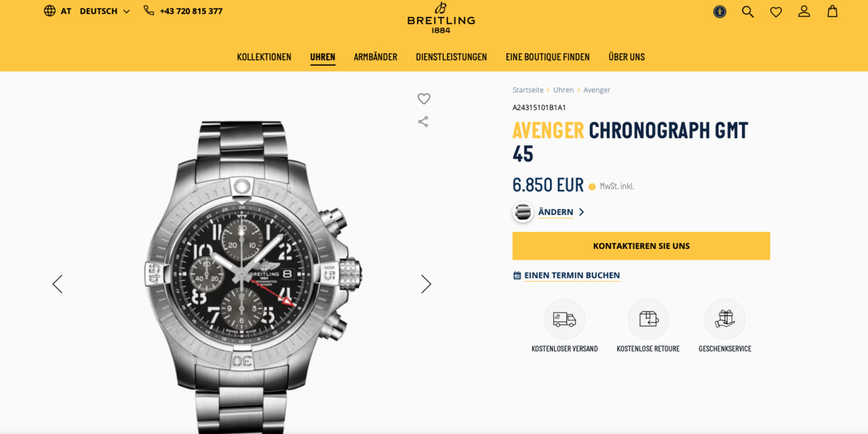Open the KOLLEKTIONEN menu
This screenshot has height=434, width=868.
[x=264, y=57]
